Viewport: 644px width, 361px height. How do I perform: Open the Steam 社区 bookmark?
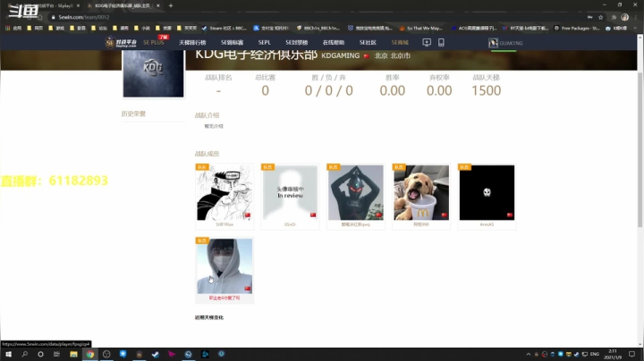click(225, 29)
